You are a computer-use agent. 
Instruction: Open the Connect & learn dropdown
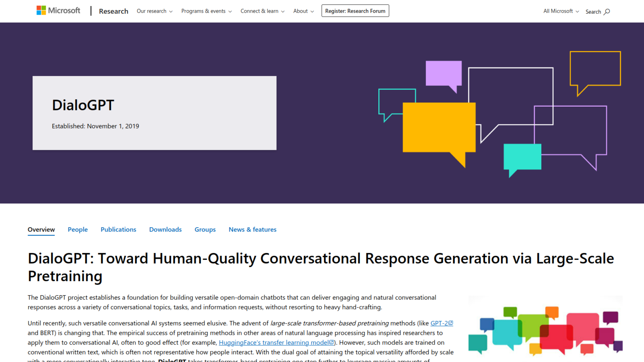point(262,11)
